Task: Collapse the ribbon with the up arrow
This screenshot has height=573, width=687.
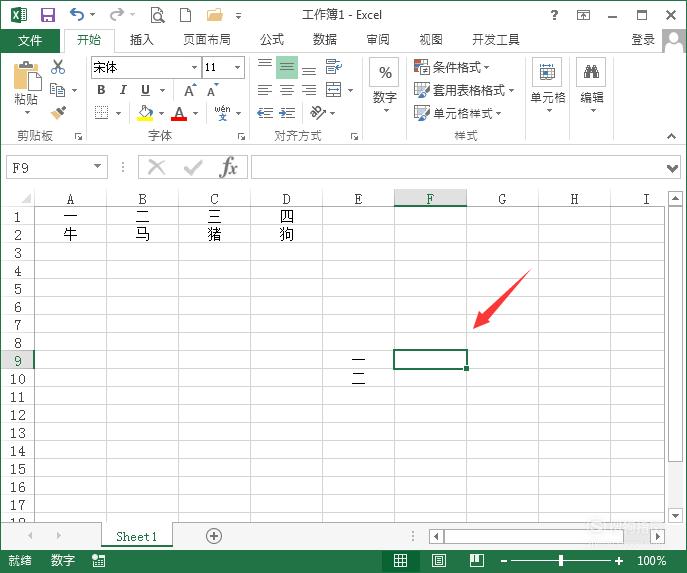Action: click(671, 136)
